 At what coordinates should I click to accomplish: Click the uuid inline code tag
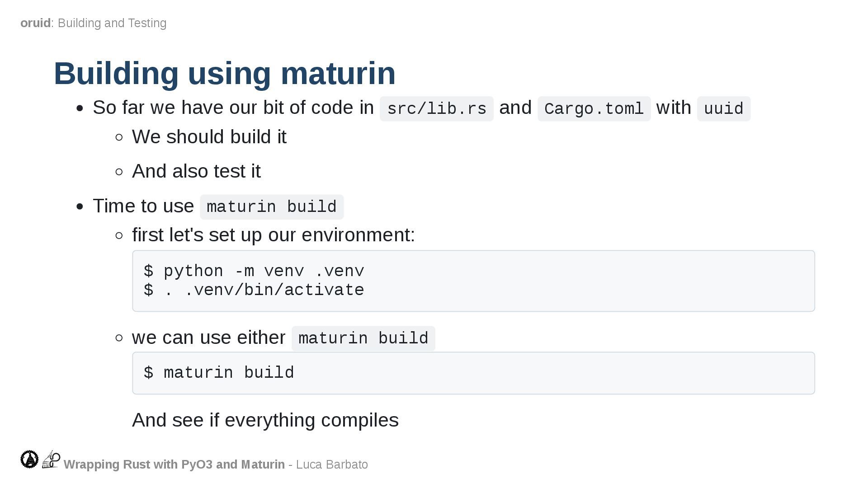point(723,109)
